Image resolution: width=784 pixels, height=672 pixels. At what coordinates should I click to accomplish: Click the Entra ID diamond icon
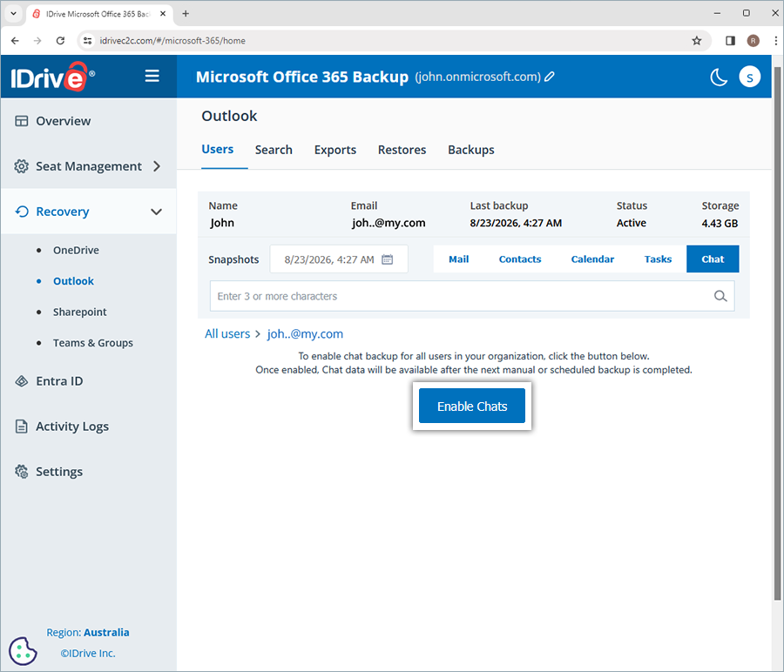[22, 381]
